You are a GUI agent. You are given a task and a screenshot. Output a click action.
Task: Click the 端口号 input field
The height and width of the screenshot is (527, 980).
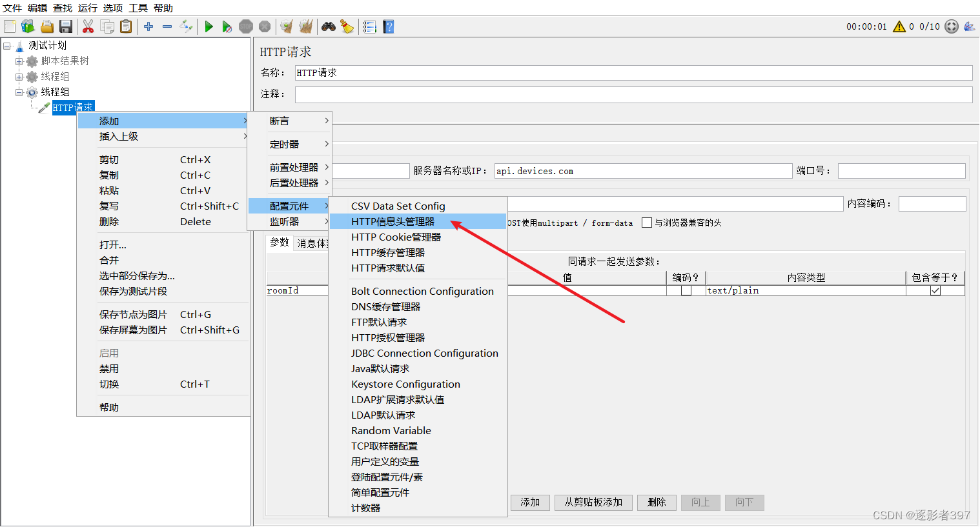(x=901, y=171)
